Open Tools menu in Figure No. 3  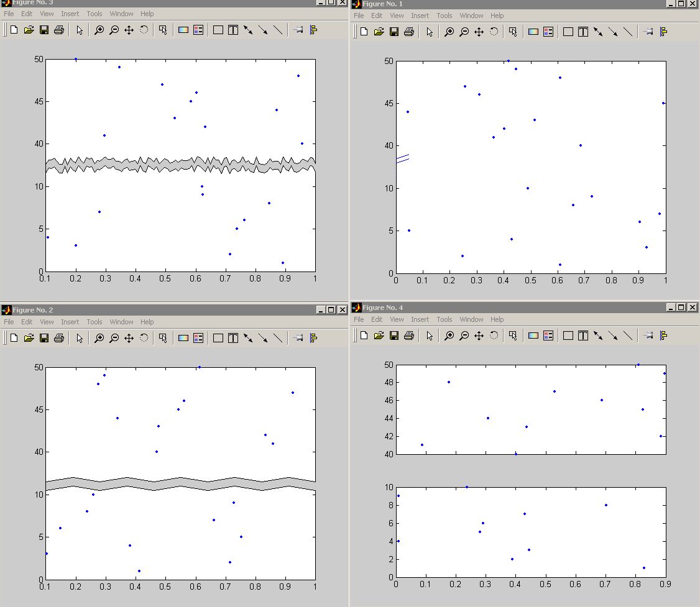(x=94, y=14)
